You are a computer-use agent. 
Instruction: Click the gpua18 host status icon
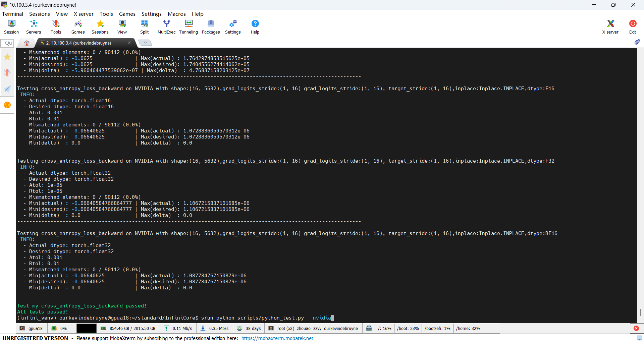(x=22, y=328)
